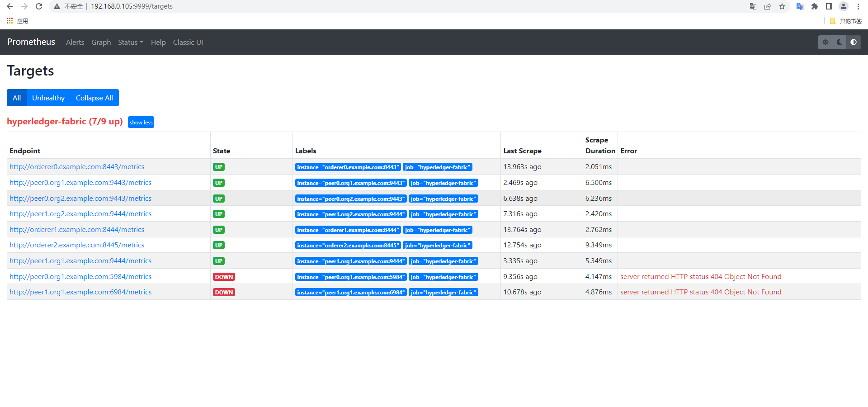Open hyperledger-fabric (7/9 up) group heading
The width and height of the screenshot is (868, 407).
point(65,121)
